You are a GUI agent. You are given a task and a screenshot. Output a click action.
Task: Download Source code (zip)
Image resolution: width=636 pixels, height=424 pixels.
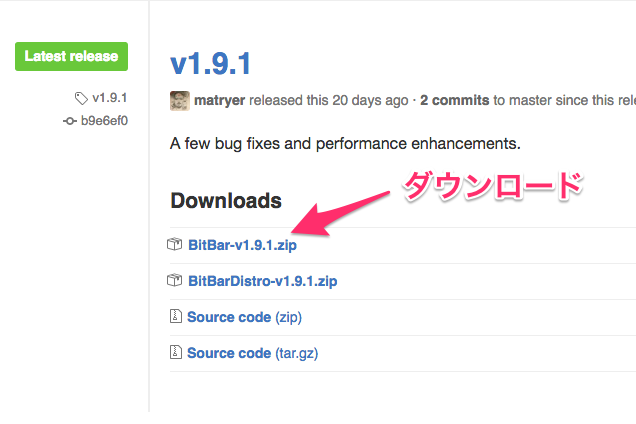[245, 317]
